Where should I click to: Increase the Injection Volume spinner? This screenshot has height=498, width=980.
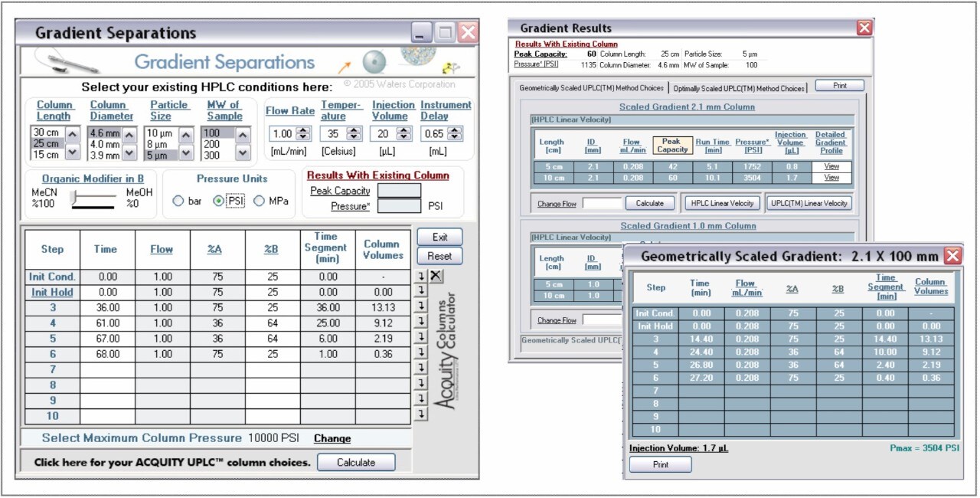[405, 129]
